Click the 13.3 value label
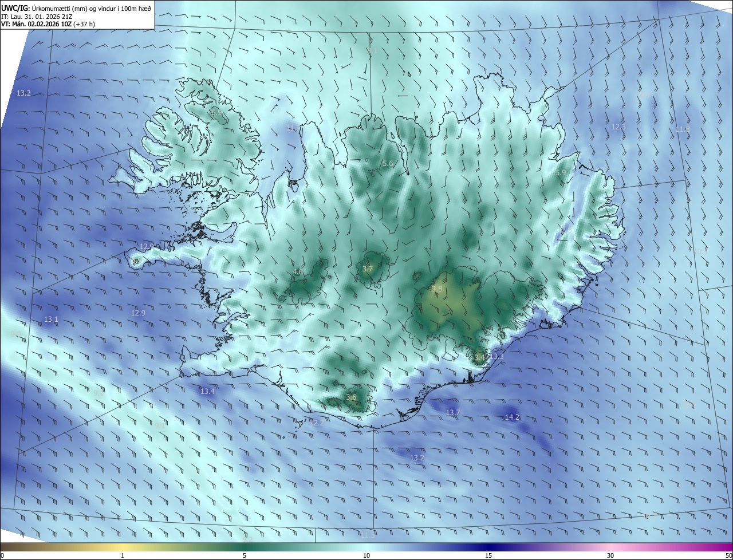The image size is (733, 560). (497, 357)
